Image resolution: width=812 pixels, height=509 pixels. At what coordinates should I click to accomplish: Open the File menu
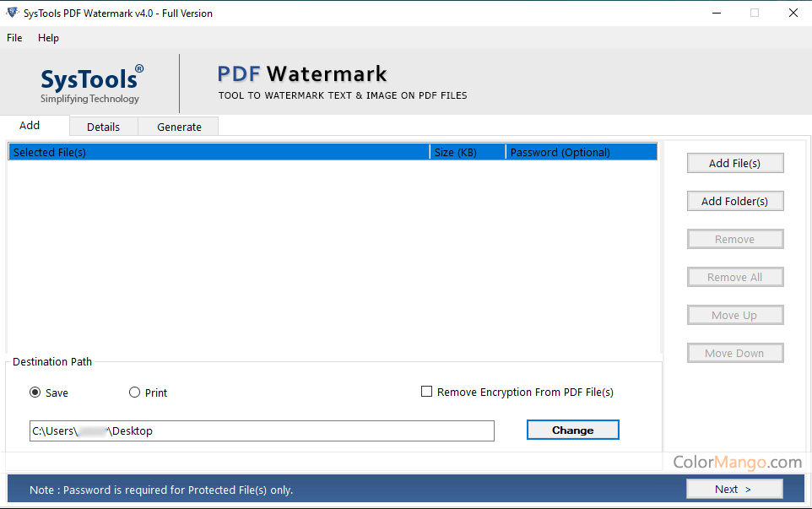pyautogui.click(x=14, y=38)
